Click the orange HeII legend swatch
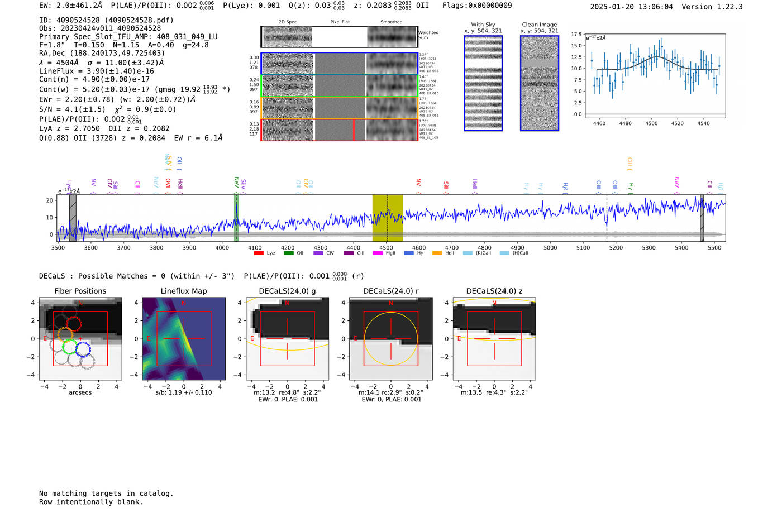This screenshot has width=782, height=532. (x=437, y=253)
